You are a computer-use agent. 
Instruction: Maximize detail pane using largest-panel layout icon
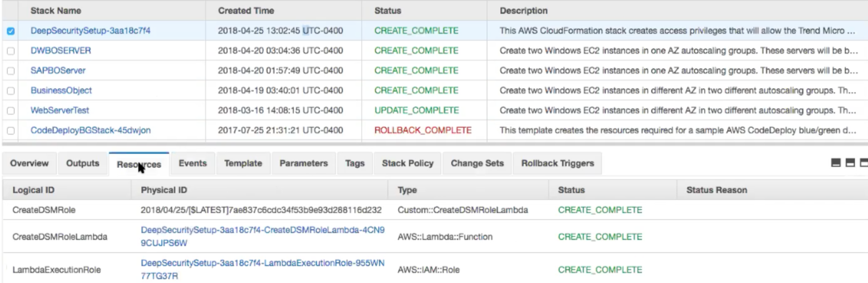tap(864, 163)
